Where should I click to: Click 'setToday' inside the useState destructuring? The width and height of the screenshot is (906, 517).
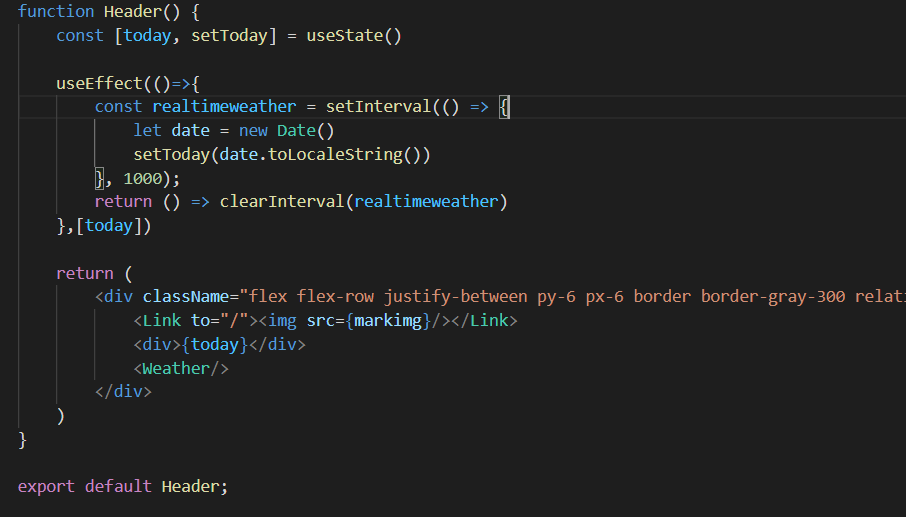(x=229, y=36)
